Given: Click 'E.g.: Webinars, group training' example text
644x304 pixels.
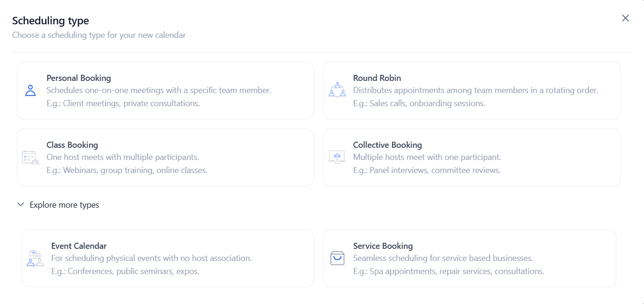Looking at the screenshot, I should (x=127, y=170).
